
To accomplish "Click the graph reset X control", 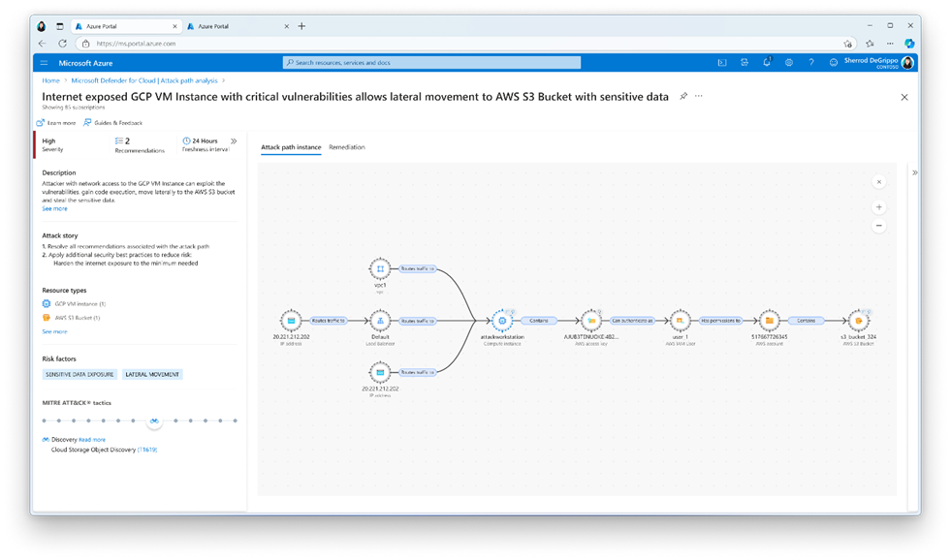I will pyautogui.click(x=879, y=182).
